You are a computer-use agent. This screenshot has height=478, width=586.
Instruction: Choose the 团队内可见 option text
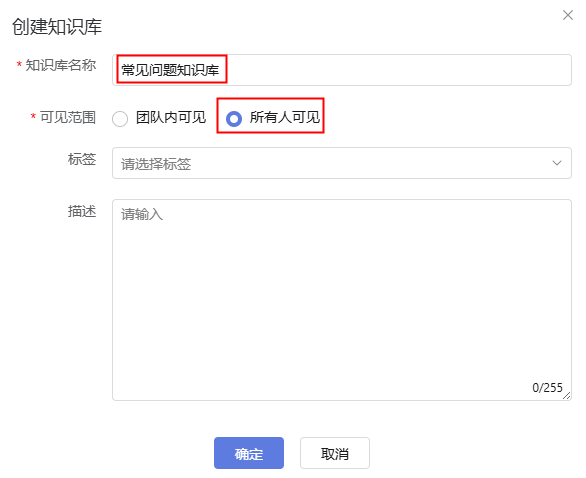pyautogui.click(x=171, y=118)
